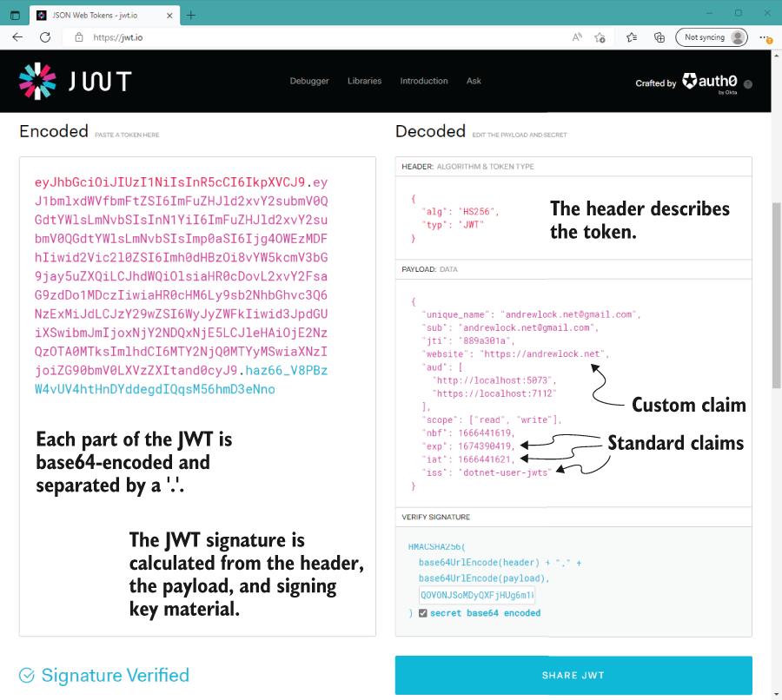Click the secret key input field

tap(477, 595)
